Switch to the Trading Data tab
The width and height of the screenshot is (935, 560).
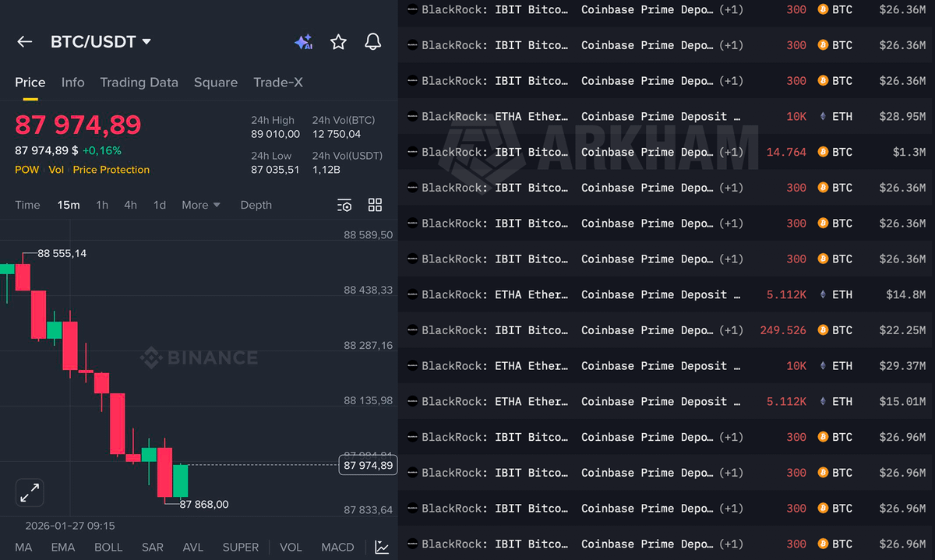click(x=139, y=83)
